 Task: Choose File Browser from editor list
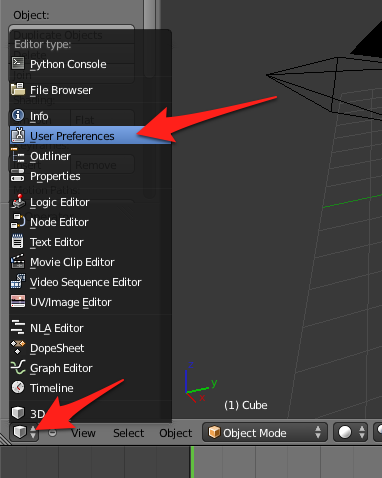pos(90,90)
